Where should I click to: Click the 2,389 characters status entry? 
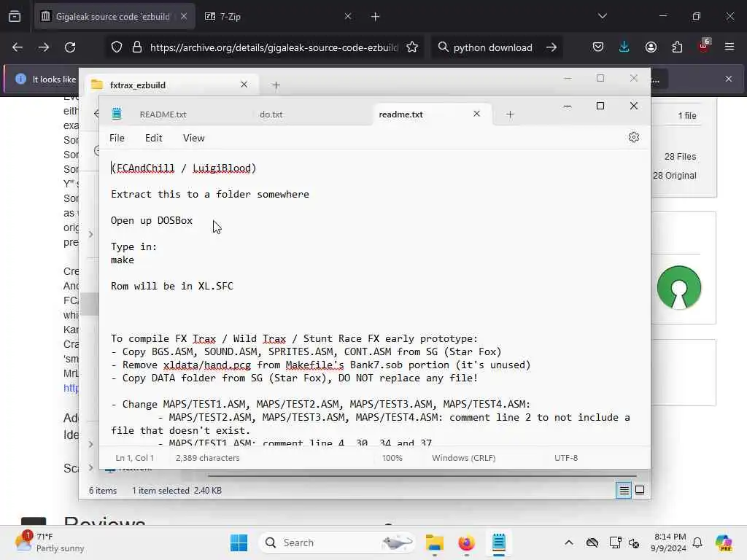coord(208,458)
